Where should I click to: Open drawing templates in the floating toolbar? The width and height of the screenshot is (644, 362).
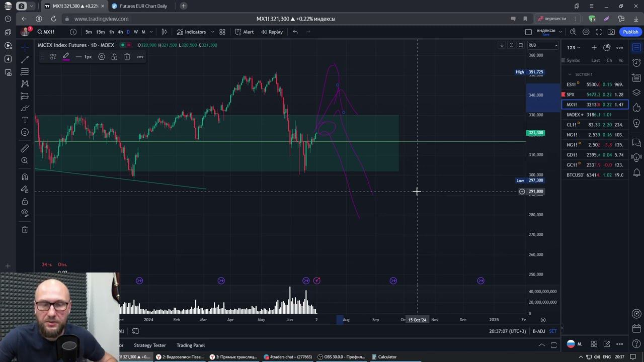tap(53, 57)
